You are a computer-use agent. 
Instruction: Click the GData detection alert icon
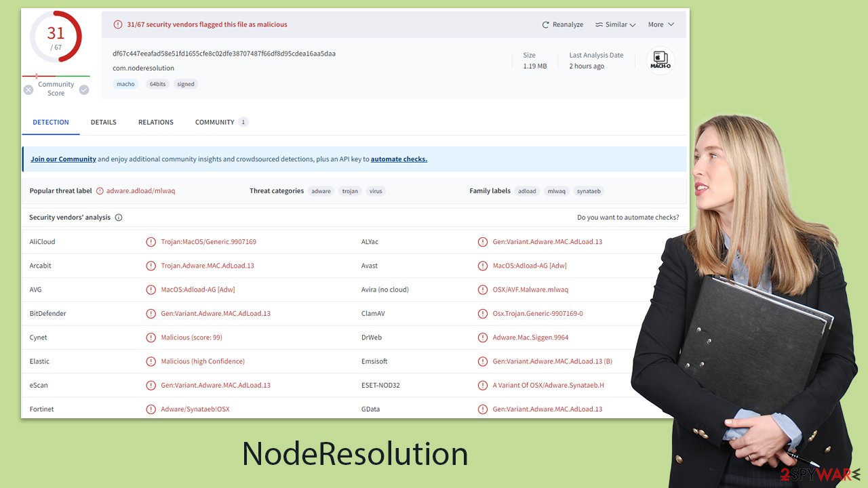point(483,409)
